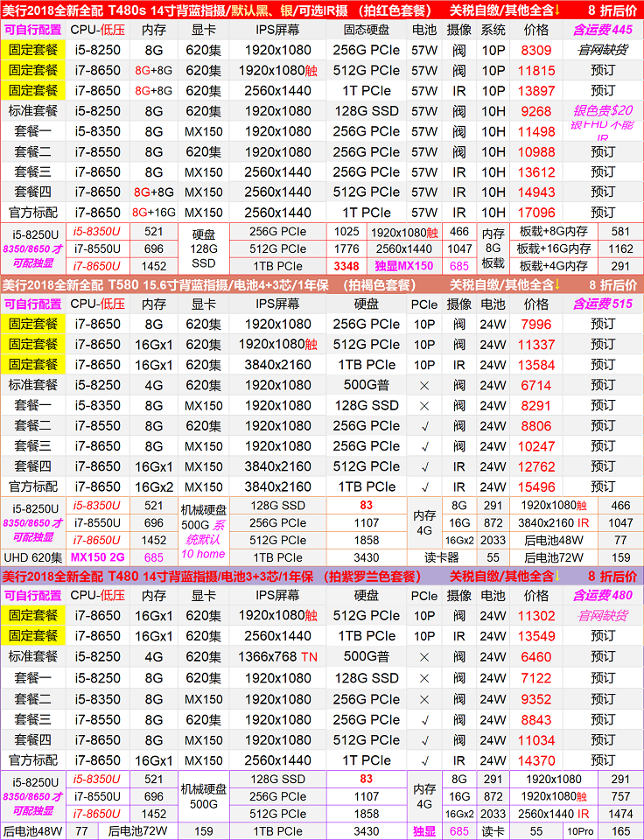Click price 14370
The height and width of the screenshot is (840, 644).
(x=535, y=760)
